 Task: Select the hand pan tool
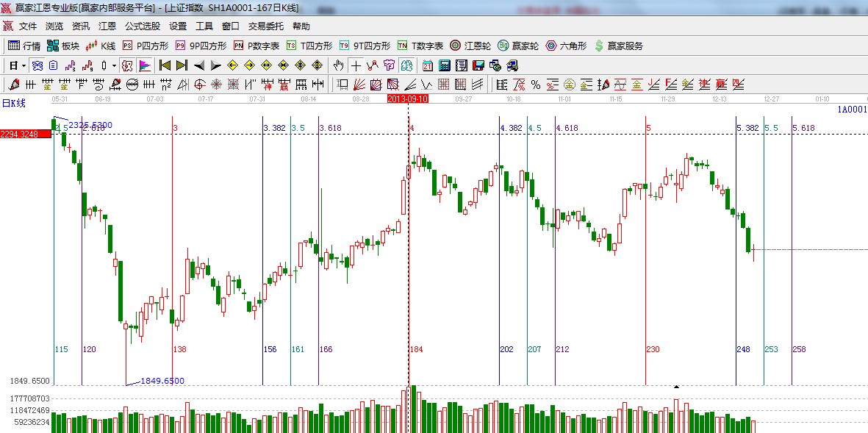click(x=338, y=65)
